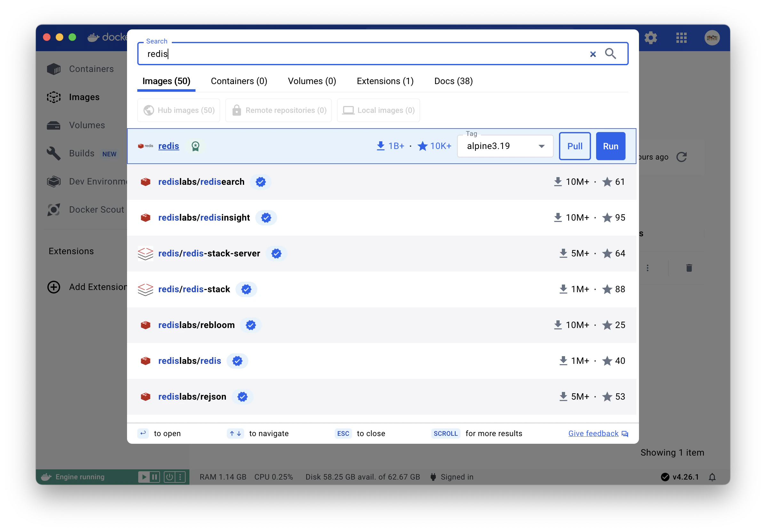The width and height of the screenshot is (766, 532).
Task: Click the refresh icon next to hours ago
Action: click(x=681, y=157)
